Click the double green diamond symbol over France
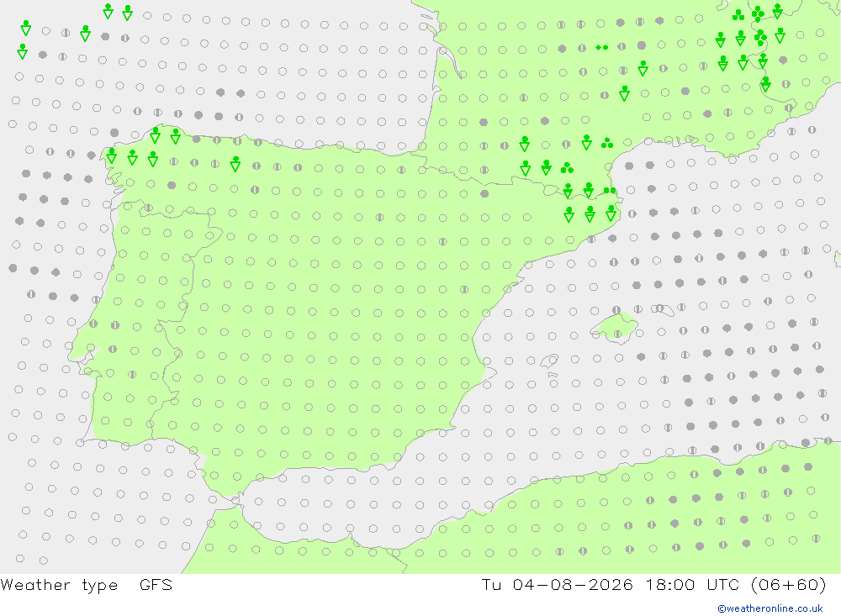 pyautogui.click(x=602, y=48)
